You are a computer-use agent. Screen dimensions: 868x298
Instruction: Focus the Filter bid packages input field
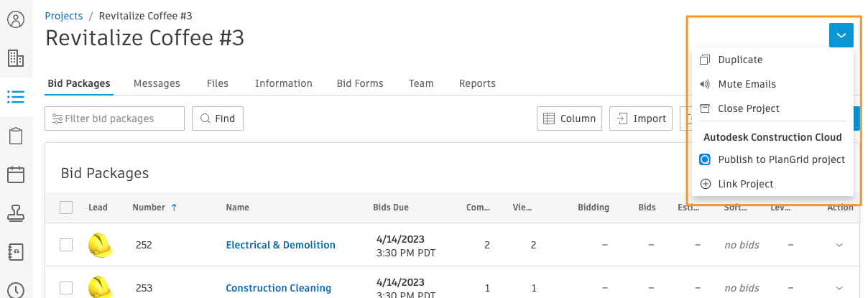pyautogui.click(x=115, y=118)
